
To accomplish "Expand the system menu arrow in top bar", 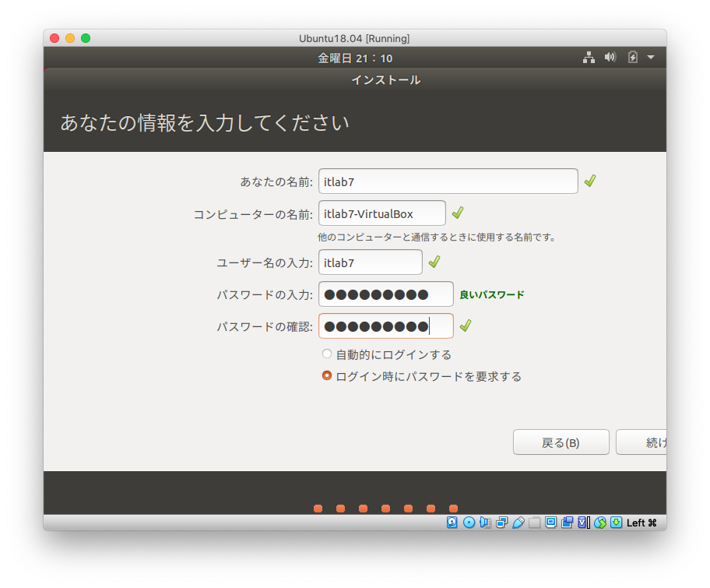I will (x=651, y=57).
